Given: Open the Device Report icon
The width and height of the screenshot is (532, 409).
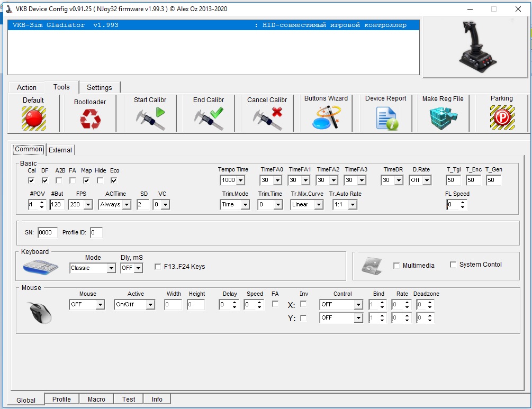Looking at the screenshot, I should tap(387, 119).
